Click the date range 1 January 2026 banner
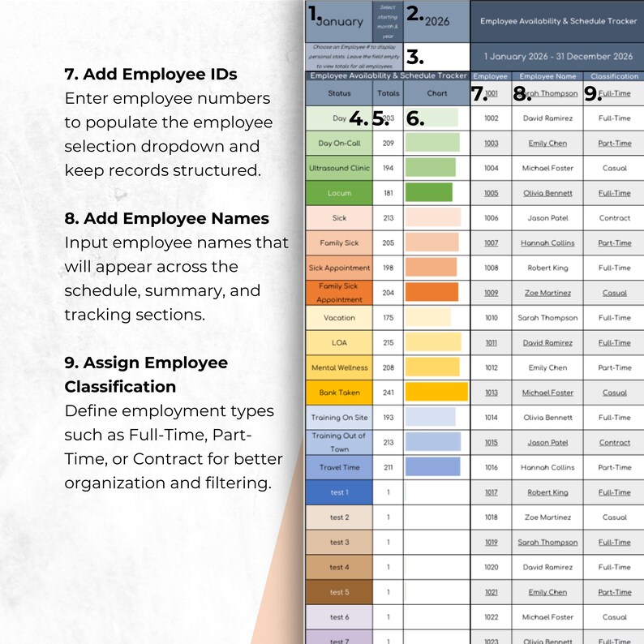Viewport: 644px width, 644px height. coord(558,57)
